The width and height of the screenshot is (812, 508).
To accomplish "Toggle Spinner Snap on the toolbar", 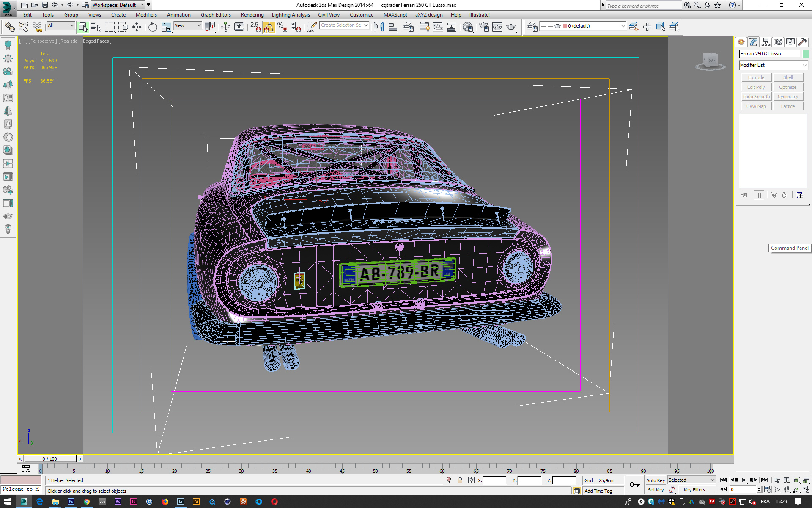I will coord(296,27).
